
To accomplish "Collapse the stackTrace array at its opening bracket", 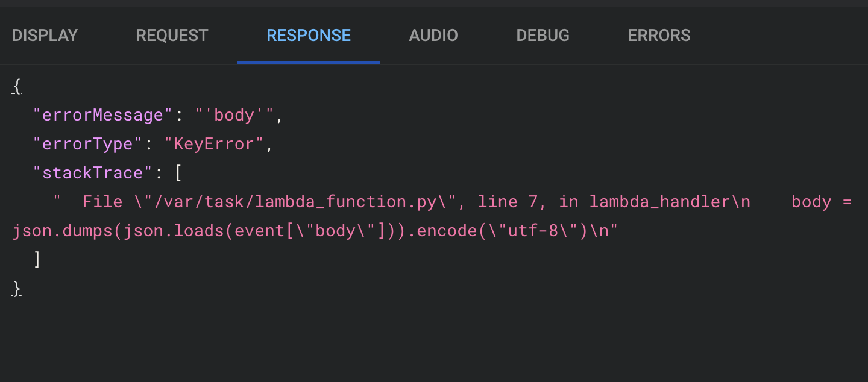I will point(178,173).
